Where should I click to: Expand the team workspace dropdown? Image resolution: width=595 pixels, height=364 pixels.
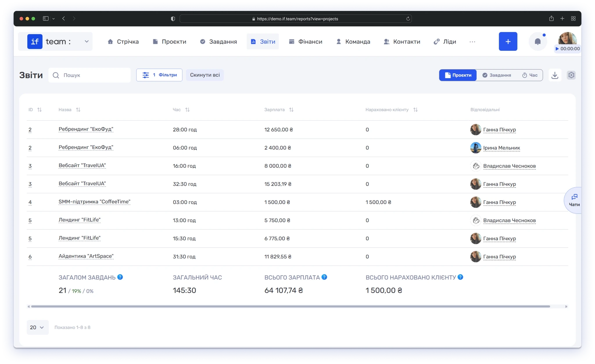(x=87, y=42)
